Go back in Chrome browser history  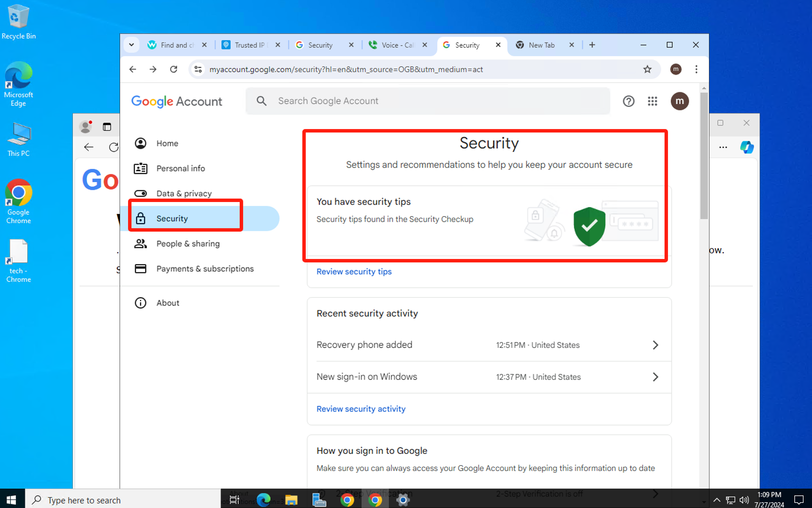pyautogui.click(x=133, y=69)
